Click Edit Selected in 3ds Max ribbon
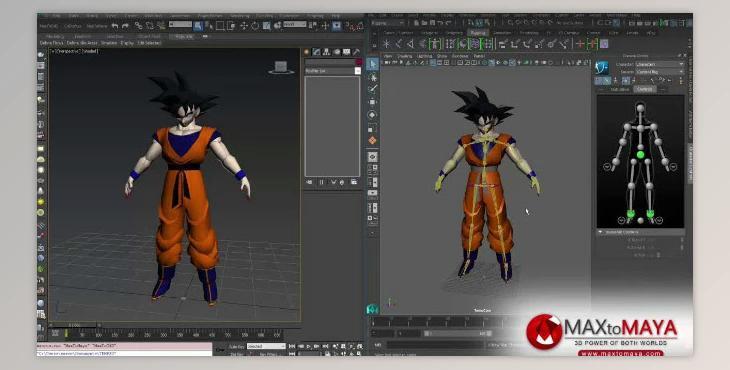The width and height of the screenshot is (730, 370). point(149,43)
